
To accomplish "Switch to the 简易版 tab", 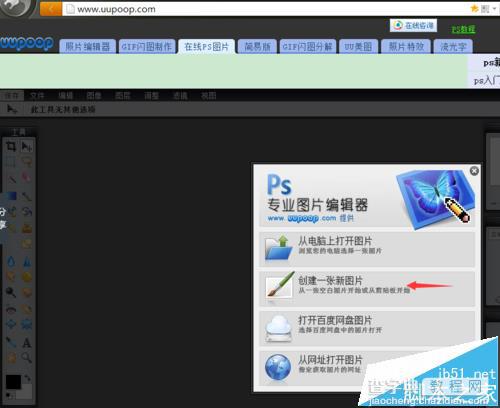I will (257, 46).
